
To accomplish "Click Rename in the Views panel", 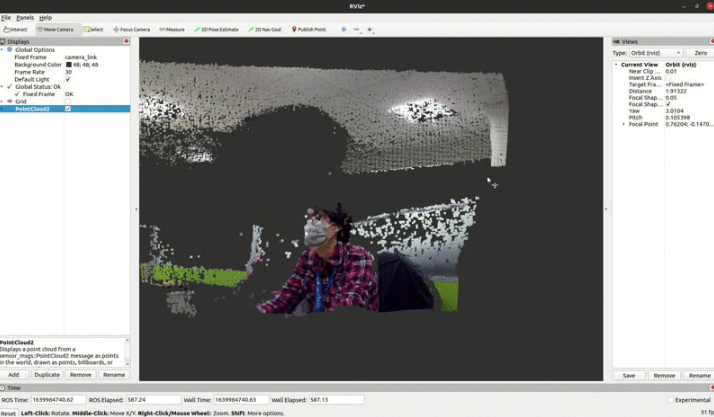I will (x=699, y=376).
